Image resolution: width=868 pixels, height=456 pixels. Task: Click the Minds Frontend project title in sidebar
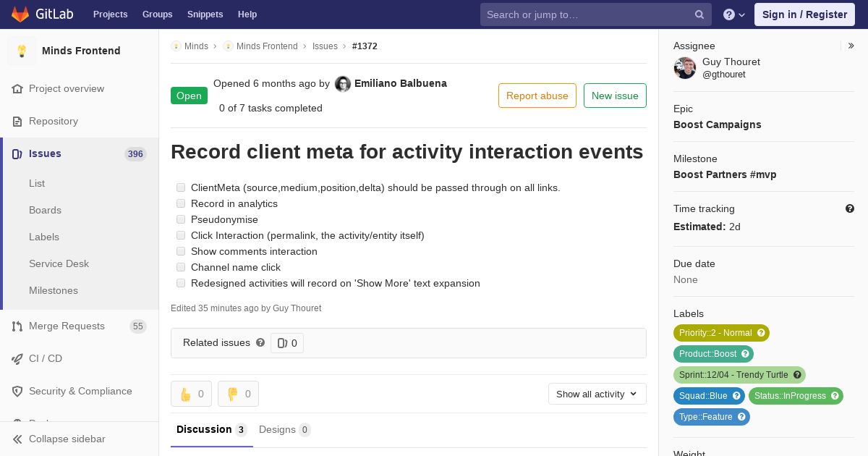click(81, 51)
